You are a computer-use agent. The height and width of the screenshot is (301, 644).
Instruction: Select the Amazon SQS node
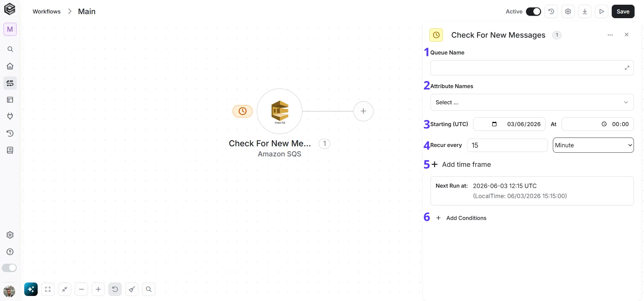pos(279,111)
